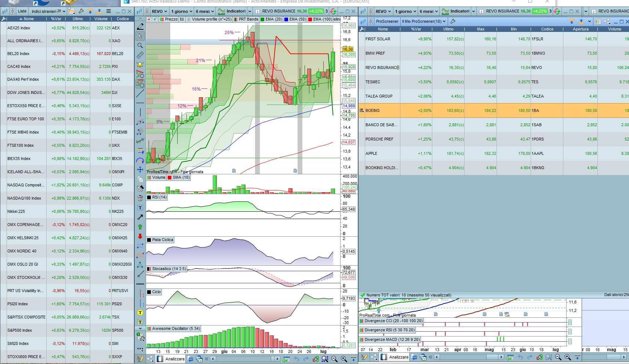The height and width of the screenshot is (364, 629).
Task: Click Analizzare button on left chart
Action: pos(171,359)
